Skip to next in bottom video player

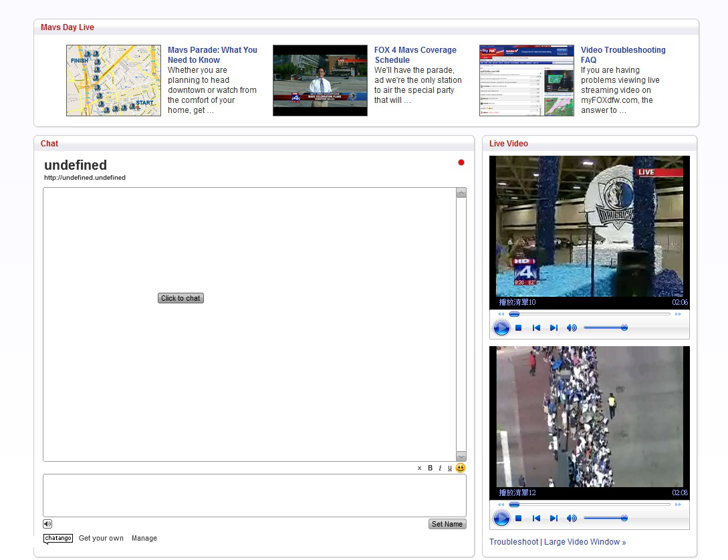point(554,519)
